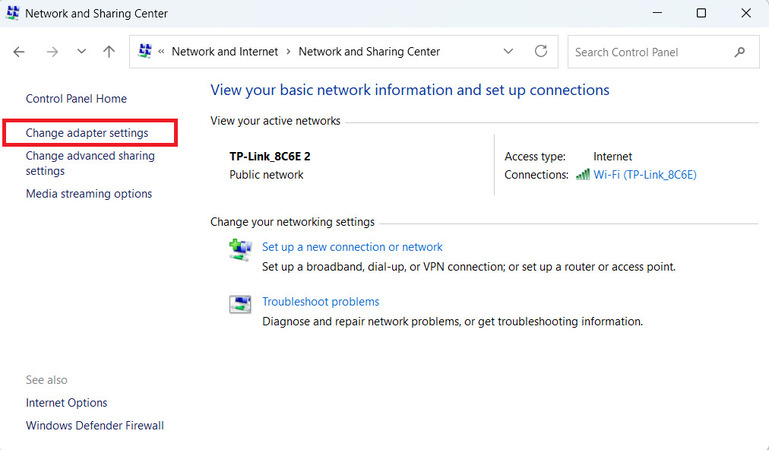Click the Back navigation arrow
The width and height of the screenshot is (769, 450).
(19, 52)
